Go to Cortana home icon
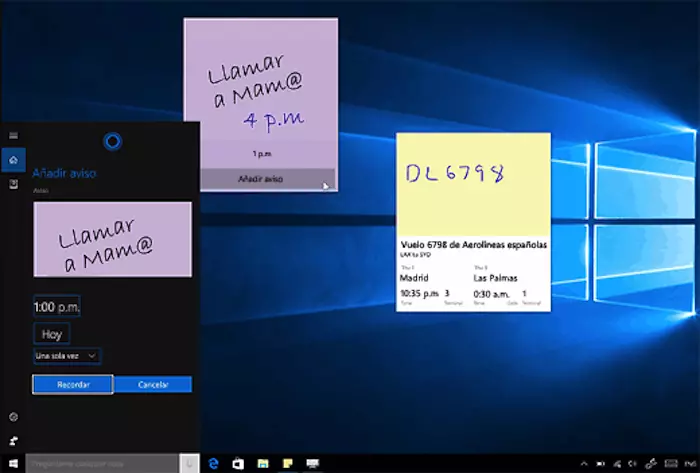The width and height of the screenshot is (700, 473). pos(13,160)
